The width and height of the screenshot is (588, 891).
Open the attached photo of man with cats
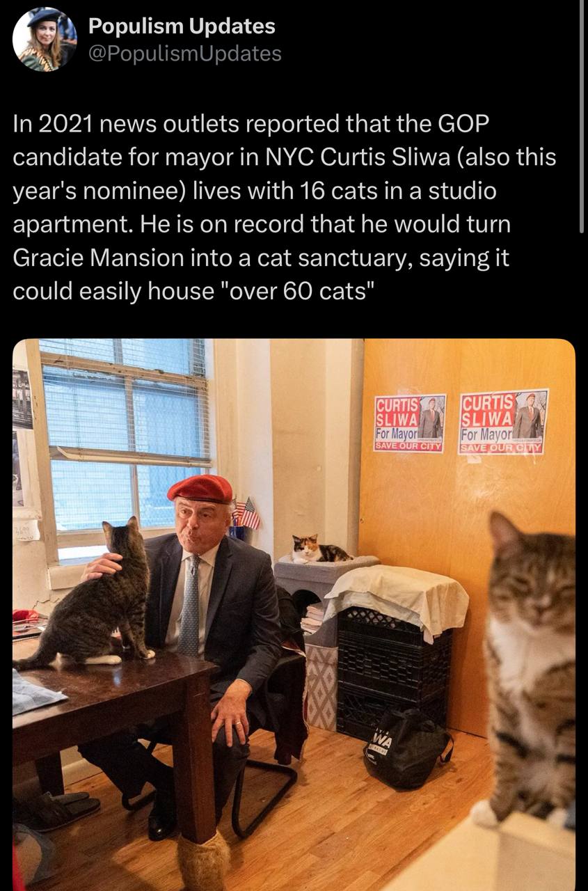pos(294,615)
